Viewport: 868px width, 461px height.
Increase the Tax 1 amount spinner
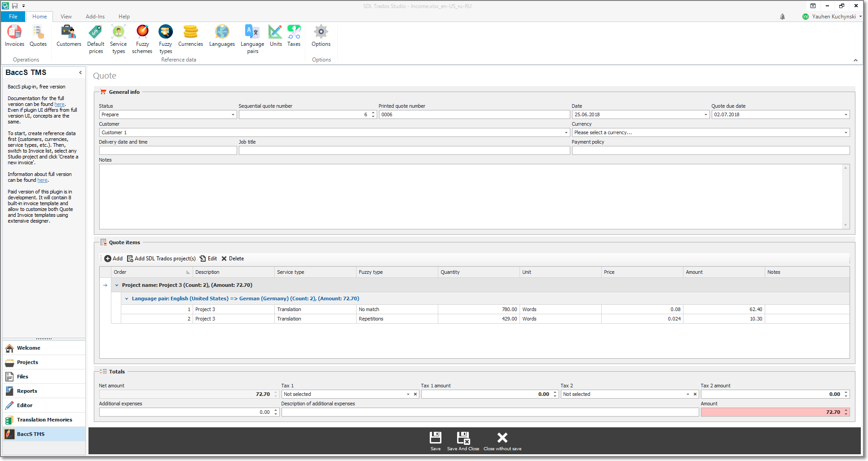555,393
